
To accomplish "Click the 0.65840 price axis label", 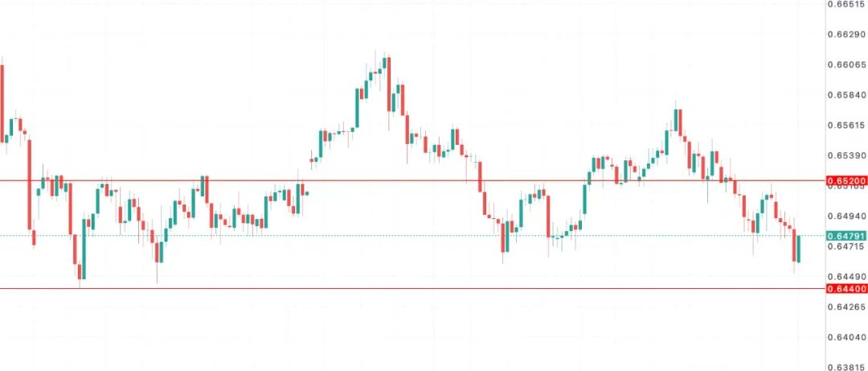I will point(845,95).
